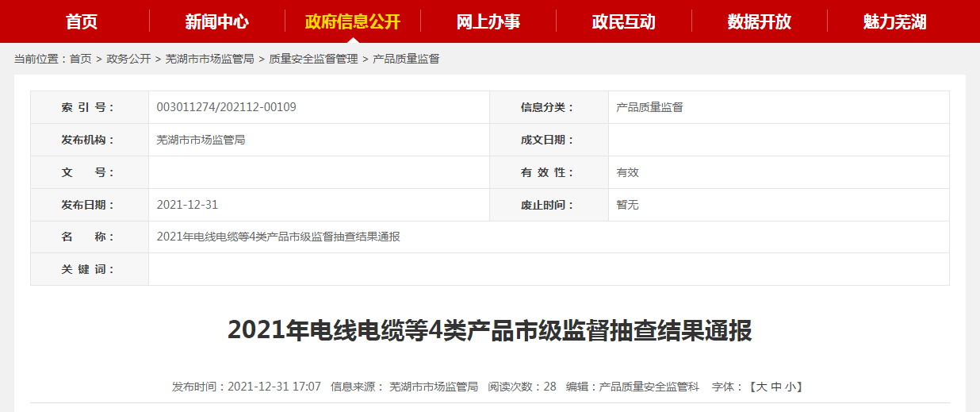Select index number 003011274/202112-00109
Screen dimensions: 980x412
coord(227,107)
